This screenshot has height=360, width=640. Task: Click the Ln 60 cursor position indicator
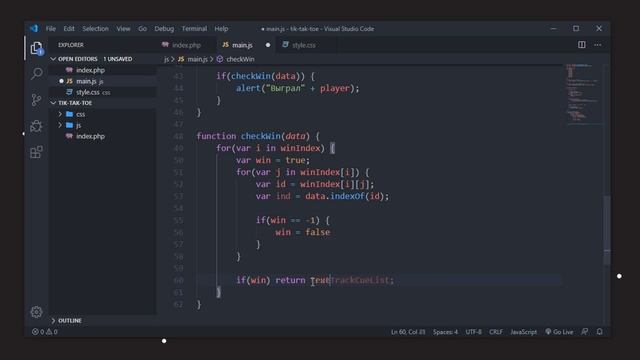point(408,332)
